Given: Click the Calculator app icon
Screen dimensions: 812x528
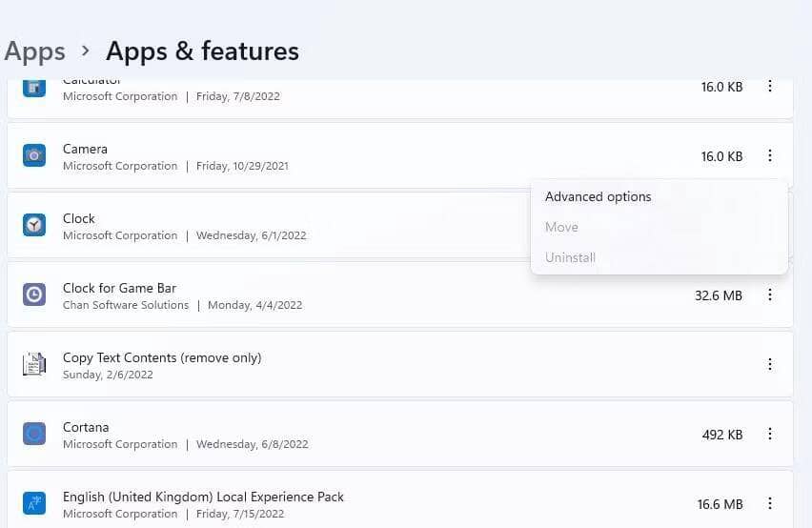Looking at the screenshot, I should pyautogui.click(x=34, y=88).
